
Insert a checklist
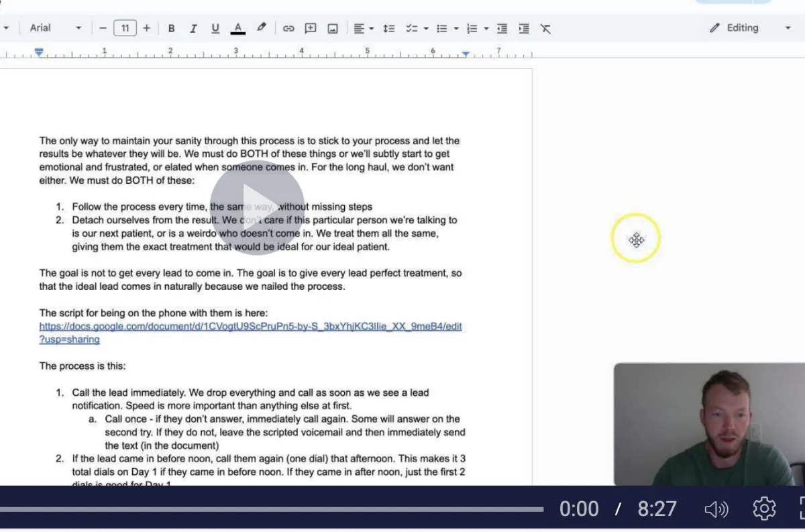[411, 28]
